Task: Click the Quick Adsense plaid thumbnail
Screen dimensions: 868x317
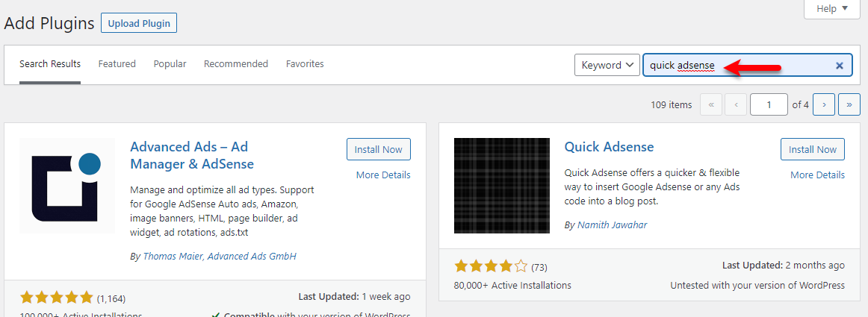Action: [x=501, y=186]
